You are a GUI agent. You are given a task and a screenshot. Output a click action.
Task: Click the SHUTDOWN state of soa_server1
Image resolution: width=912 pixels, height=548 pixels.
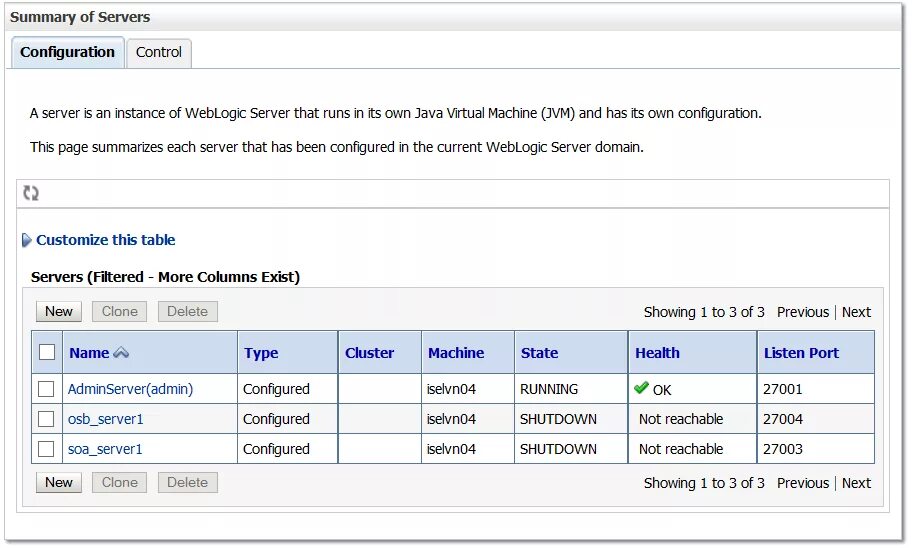click(x=558, y=449)
